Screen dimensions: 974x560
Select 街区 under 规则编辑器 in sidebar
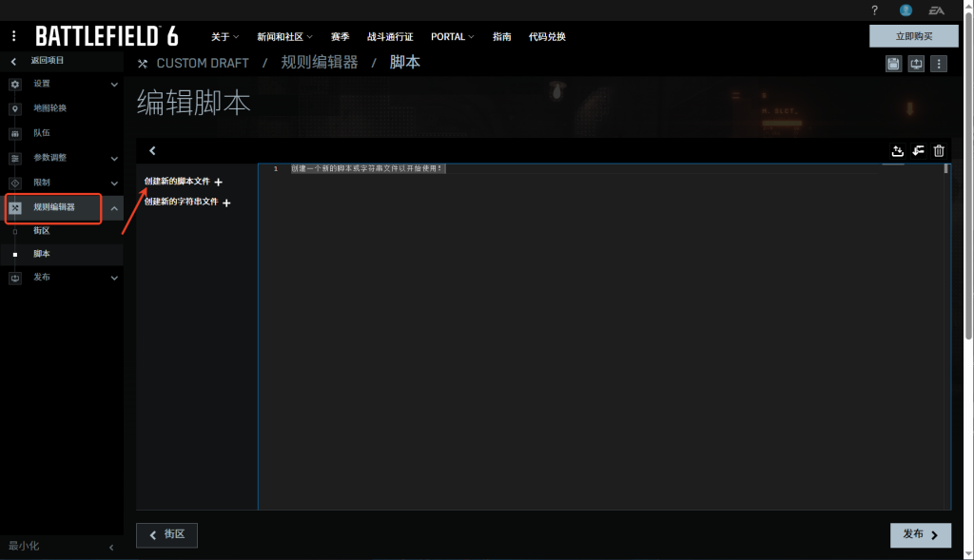(x=41, y=231)
